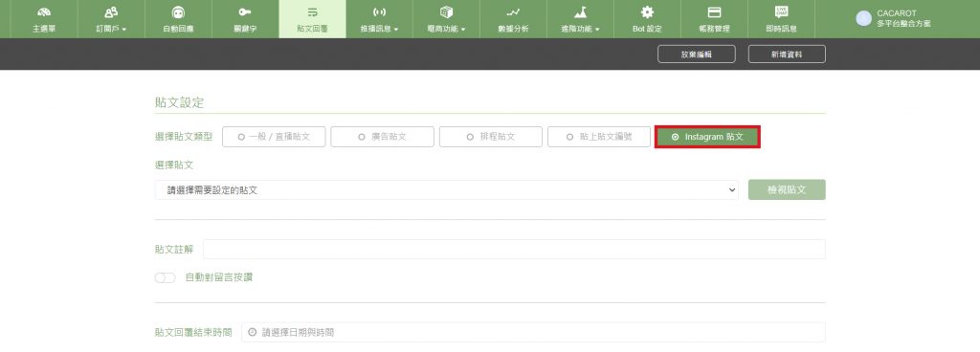Click the clock icon in end-time field

tap(253, 333)
